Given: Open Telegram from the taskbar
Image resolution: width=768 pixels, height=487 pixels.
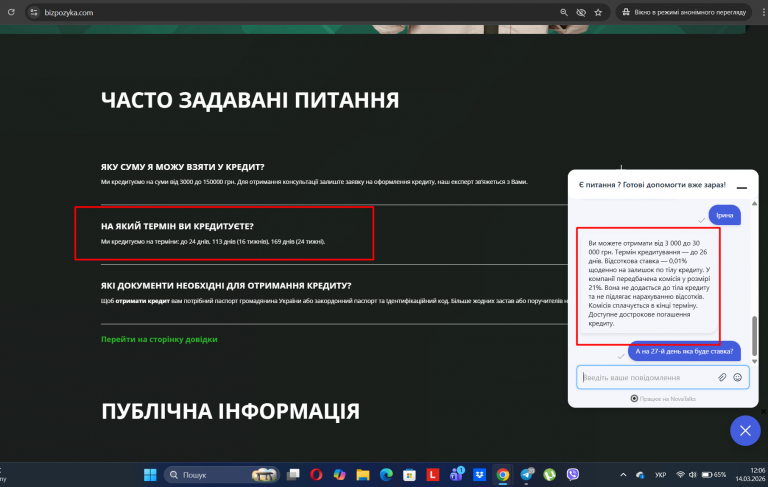Looking at the screenshot, I should (527, 475).
